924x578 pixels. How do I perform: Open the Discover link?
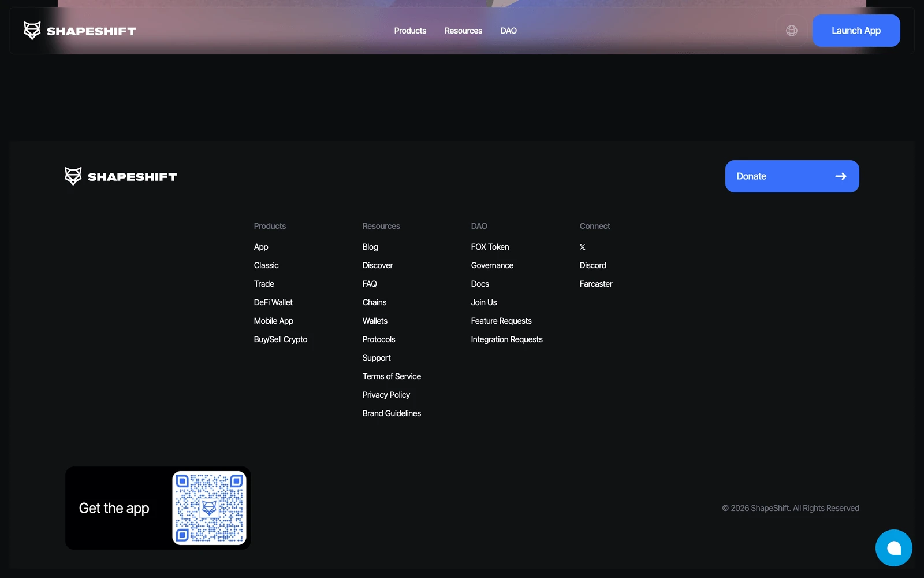(378, 265)
